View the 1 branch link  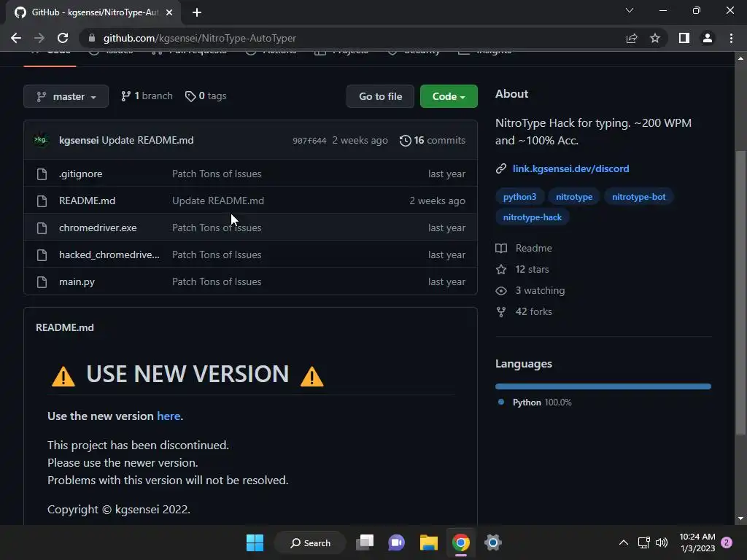(147, 96)
